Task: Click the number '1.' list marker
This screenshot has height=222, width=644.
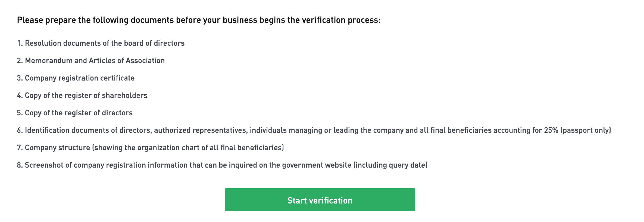Action: pos(20,43)
